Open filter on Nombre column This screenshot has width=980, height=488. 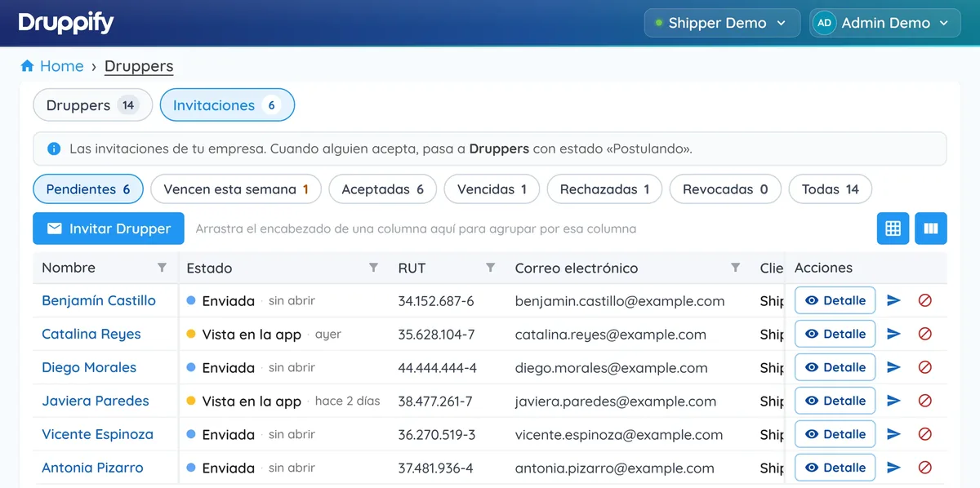(x=162, y=268)
